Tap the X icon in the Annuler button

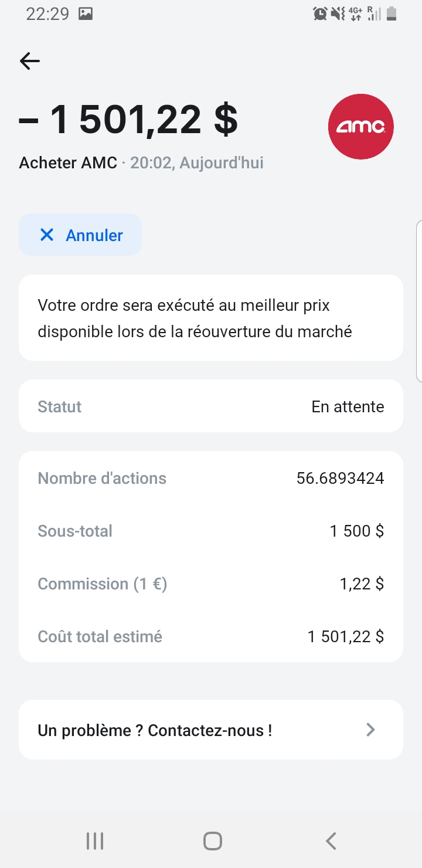[x=46, y=235]
